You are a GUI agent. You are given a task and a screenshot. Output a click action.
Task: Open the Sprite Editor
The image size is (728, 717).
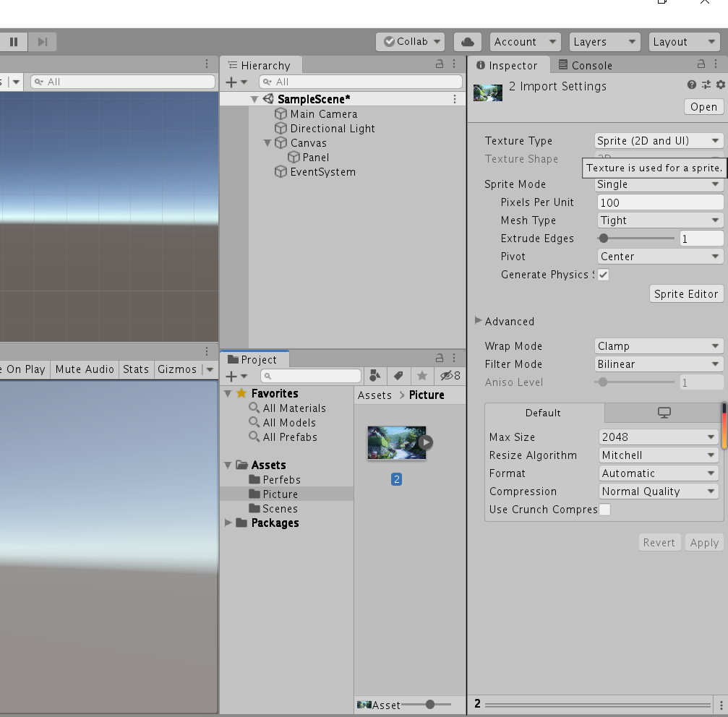tap(686, 293)
